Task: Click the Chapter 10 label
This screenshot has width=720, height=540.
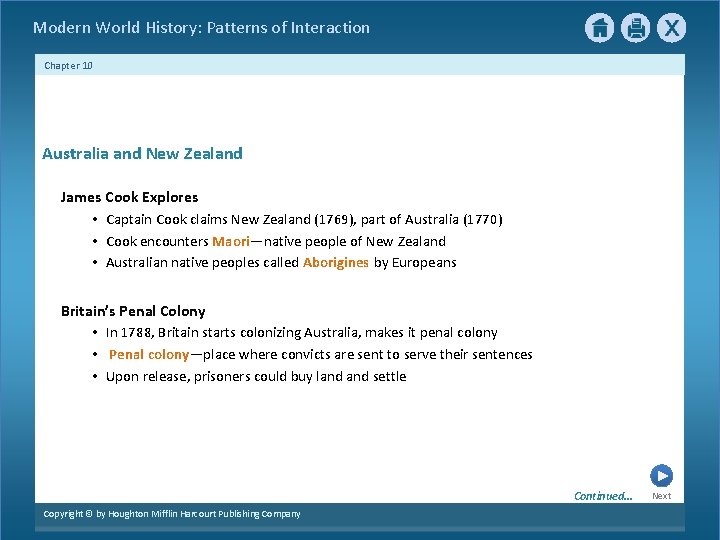Action: coord(68,66)
